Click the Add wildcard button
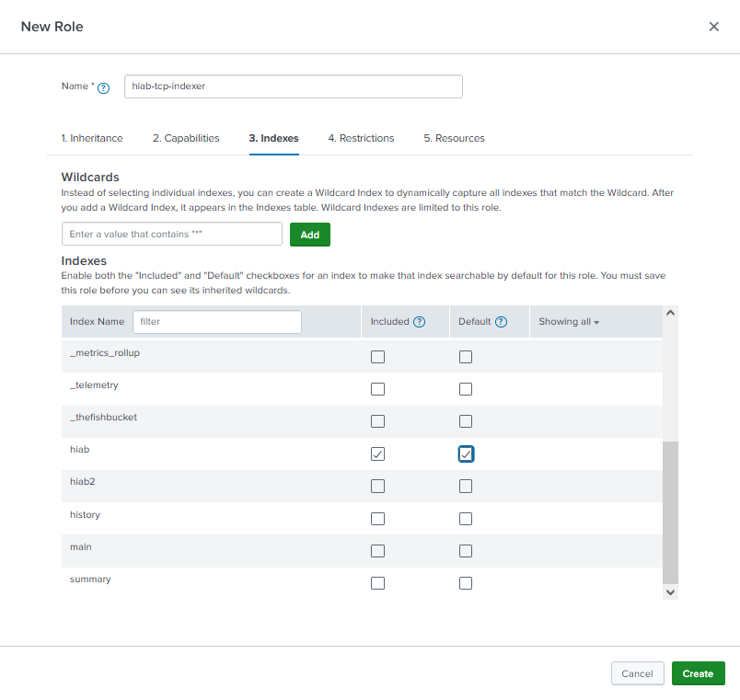The height and width of the screenshot is (700, 740). 309,234
